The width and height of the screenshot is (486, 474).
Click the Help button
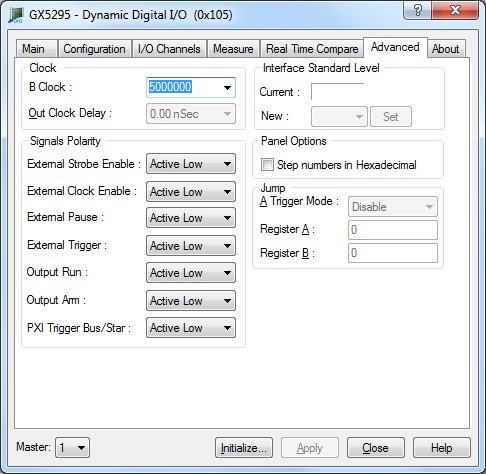pyautogui.click(x=442, y=448)
